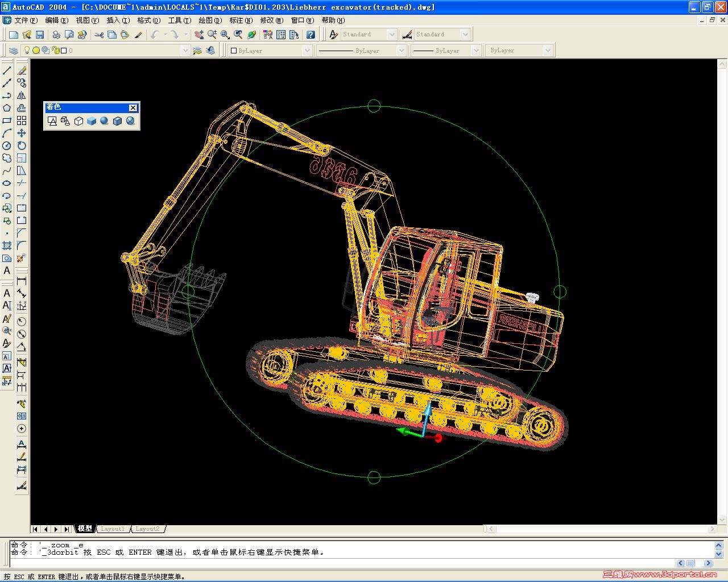The width and height of the screenshot is (728, 582).
Task: Select the Circle draw tool
Action: (7, 145)
